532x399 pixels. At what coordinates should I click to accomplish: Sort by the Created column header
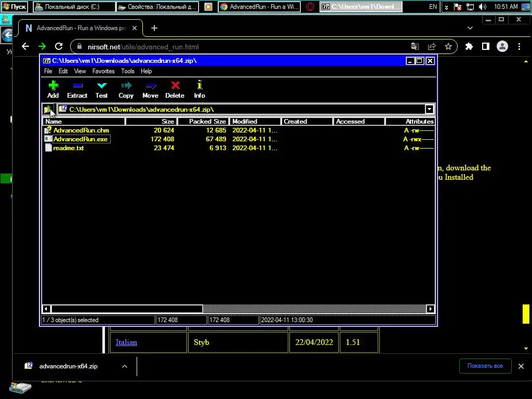[x=307, y=122]
